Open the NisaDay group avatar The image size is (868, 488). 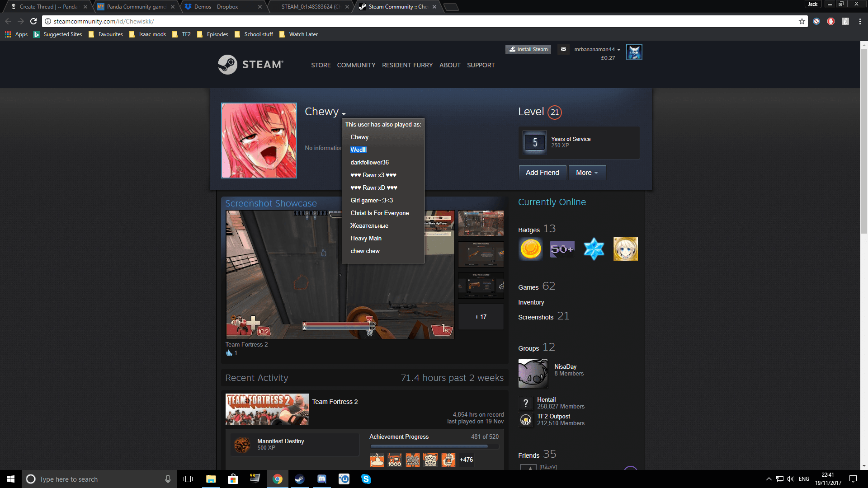tap(533, 373)
